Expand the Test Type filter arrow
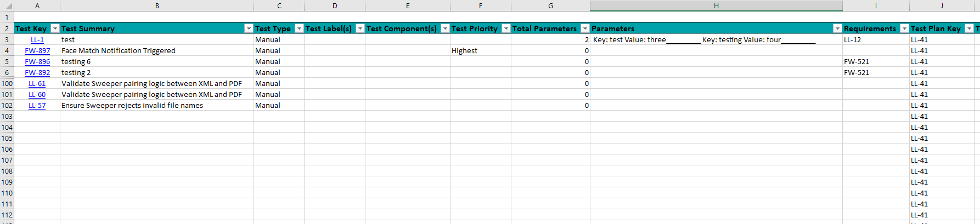980x224 pixels. point(299,28)
